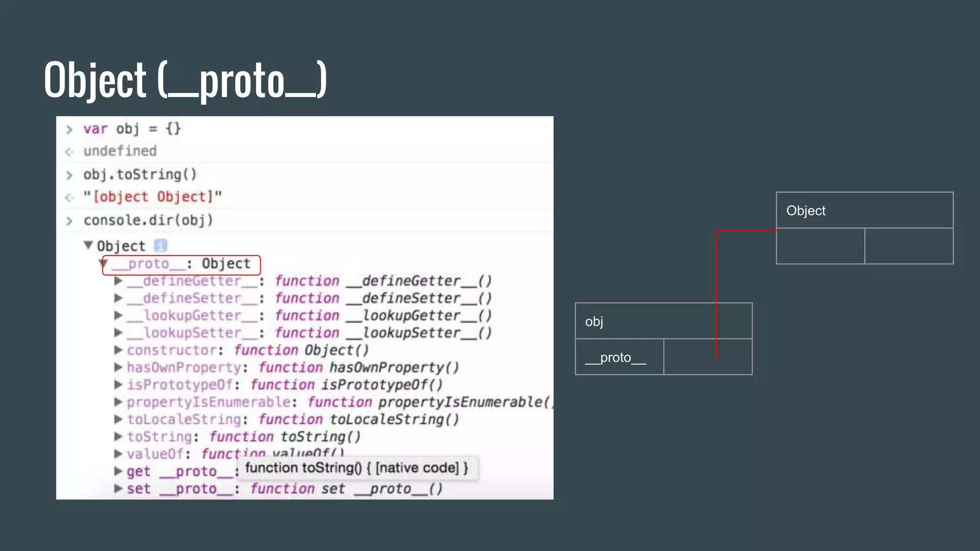This screenshot has width=980, height=551.
Task: Collapse the top-level Object tree node
Action: pos(88,245)
